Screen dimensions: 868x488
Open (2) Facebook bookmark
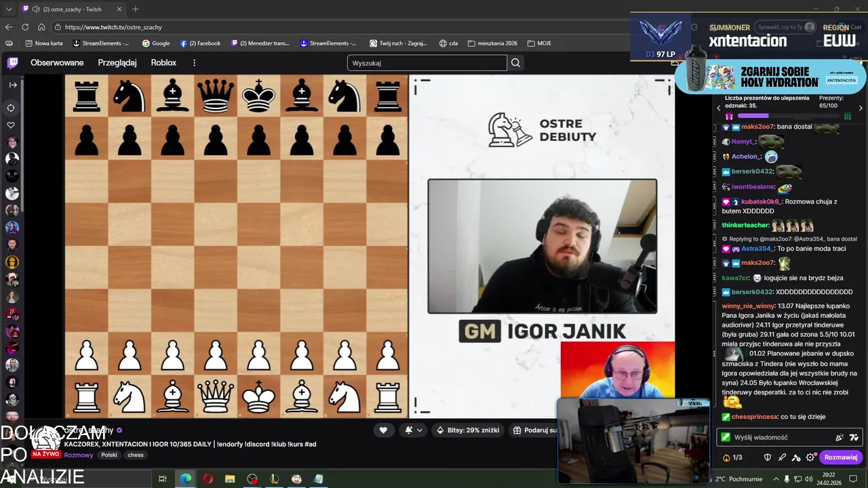[201, 43]
